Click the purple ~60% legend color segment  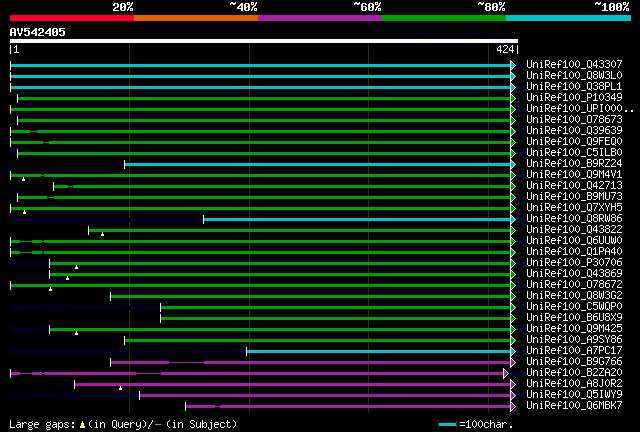[320, 18]
